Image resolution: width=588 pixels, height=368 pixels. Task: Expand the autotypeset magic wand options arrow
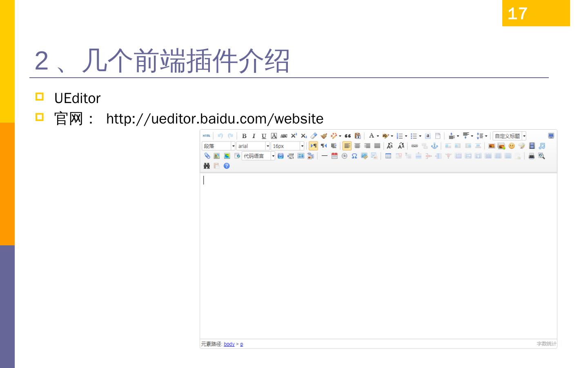[x=340, y=136]
